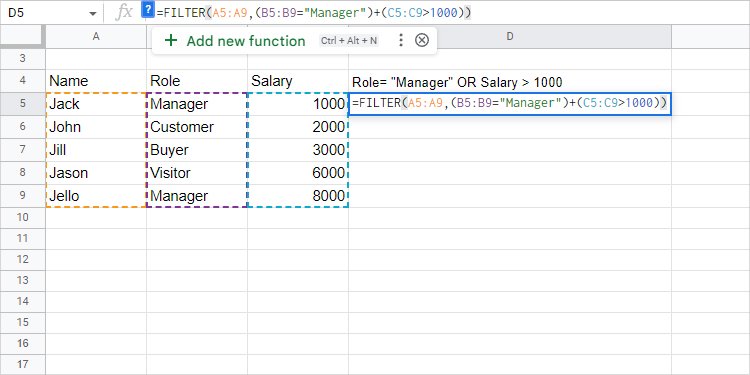Viewport: 750px width, 375px height.
Task: Select Jello's Manager role cell
Action: [197, 196]
